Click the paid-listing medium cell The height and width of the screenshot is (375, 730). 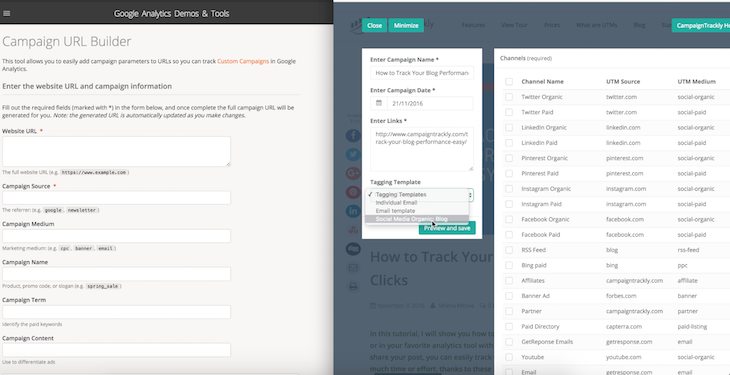[x=692, y=327]
